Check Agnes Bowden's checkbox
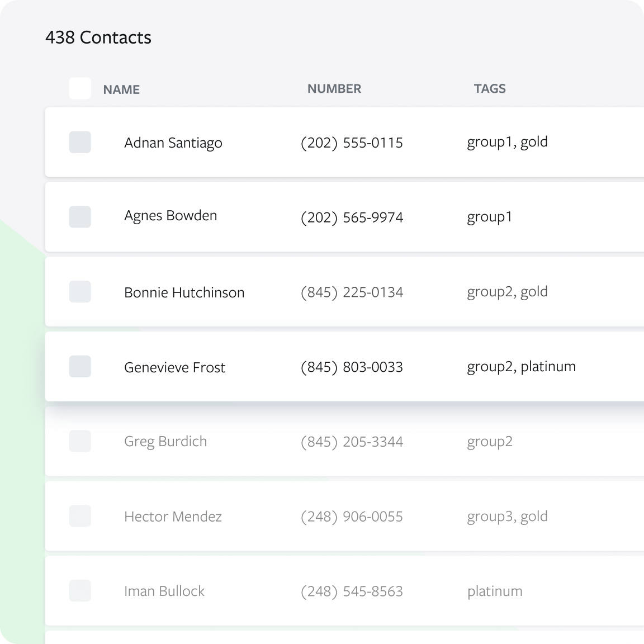This screenshot has height=644, width=644. pyautogui.click(x=79, y=217)
